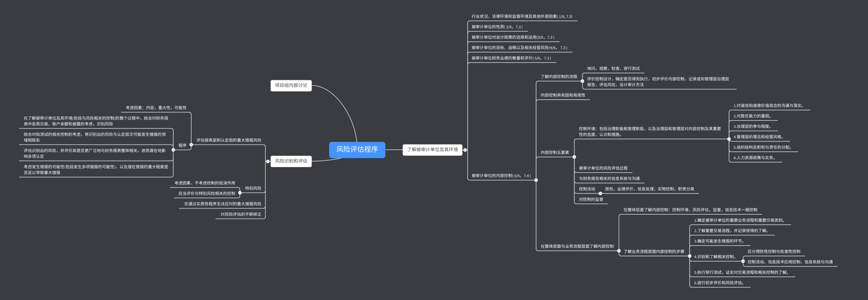
Task: Click the 项目组内部讨论 topic box
Action: pos(291,85)
